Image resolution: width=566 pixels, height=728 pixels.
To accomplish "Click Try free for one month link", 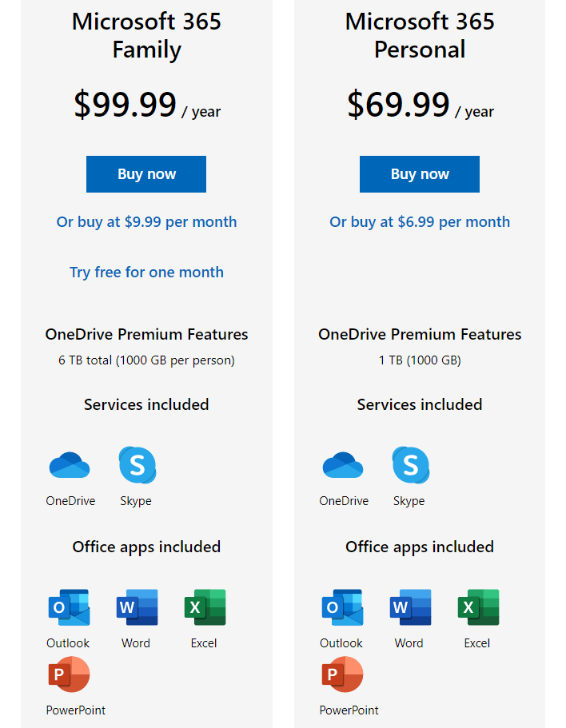I will (146, 273).
